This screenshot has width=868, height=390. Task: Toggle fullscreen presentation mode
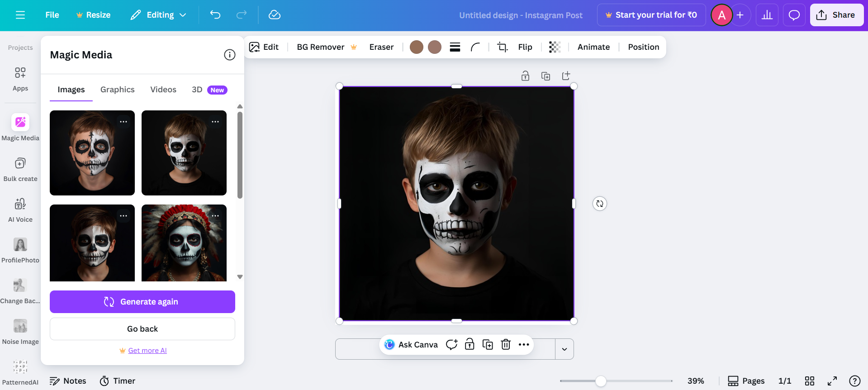click(x=832, y=381)
